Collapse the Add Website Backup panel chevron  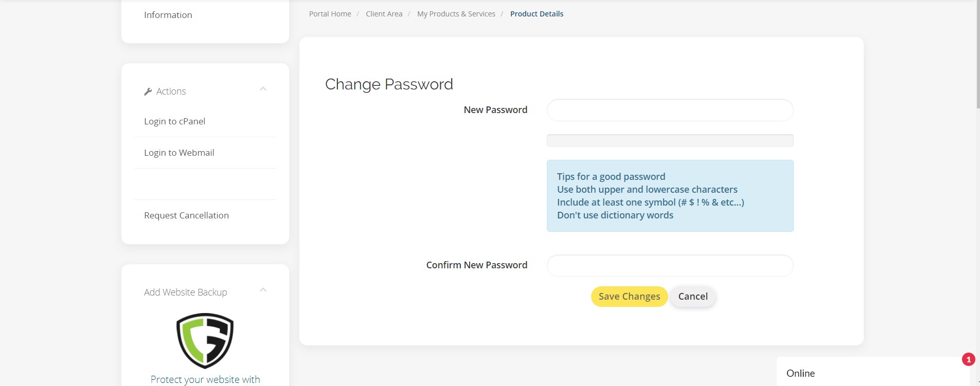tap(263, 290)
